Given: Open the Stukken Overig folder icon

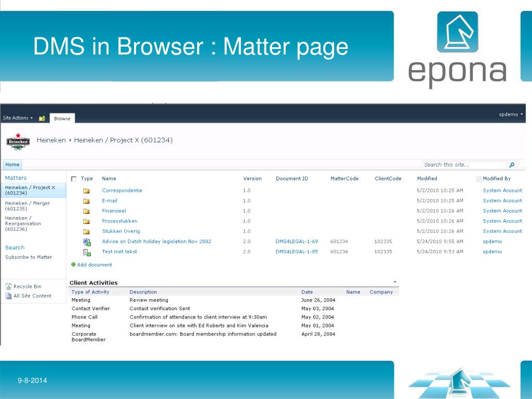Looking at the screenshot, I should 86,231.
